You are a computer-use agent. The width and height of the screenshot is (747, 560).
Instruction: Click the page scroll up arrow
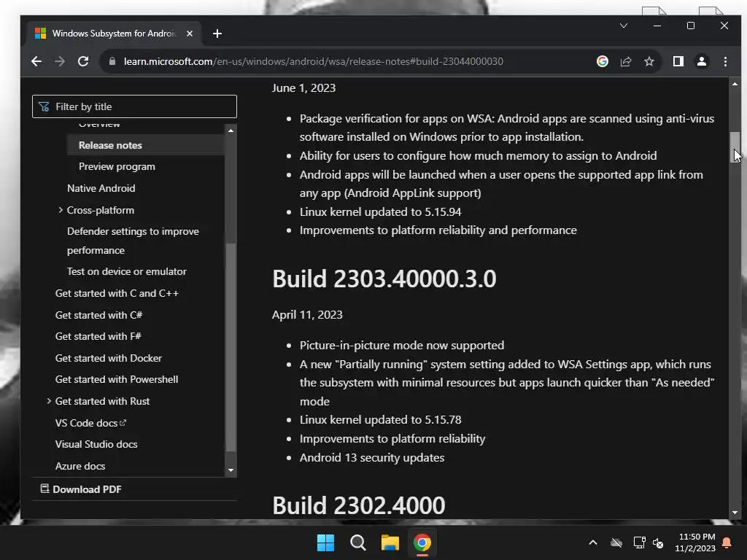point(735,84)
